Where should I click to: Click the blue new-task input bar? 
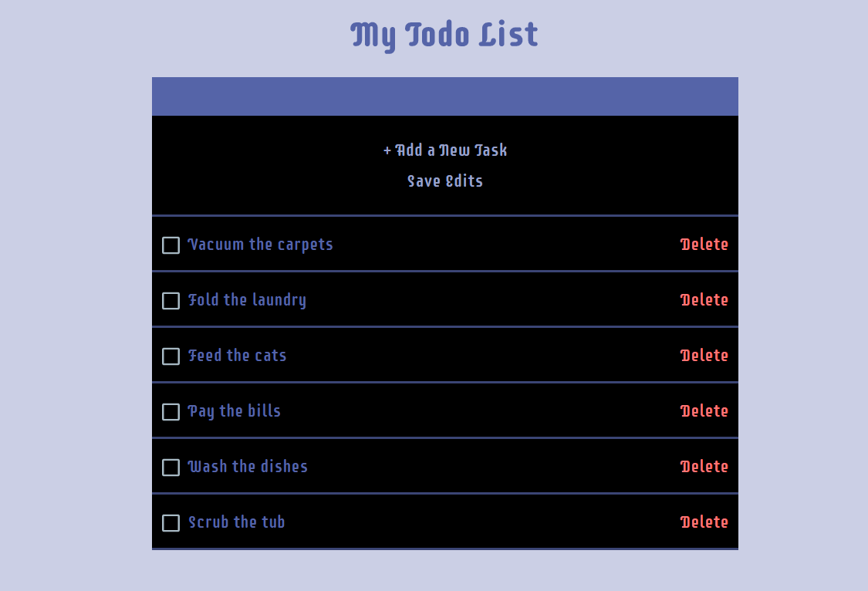coord(445,96)
